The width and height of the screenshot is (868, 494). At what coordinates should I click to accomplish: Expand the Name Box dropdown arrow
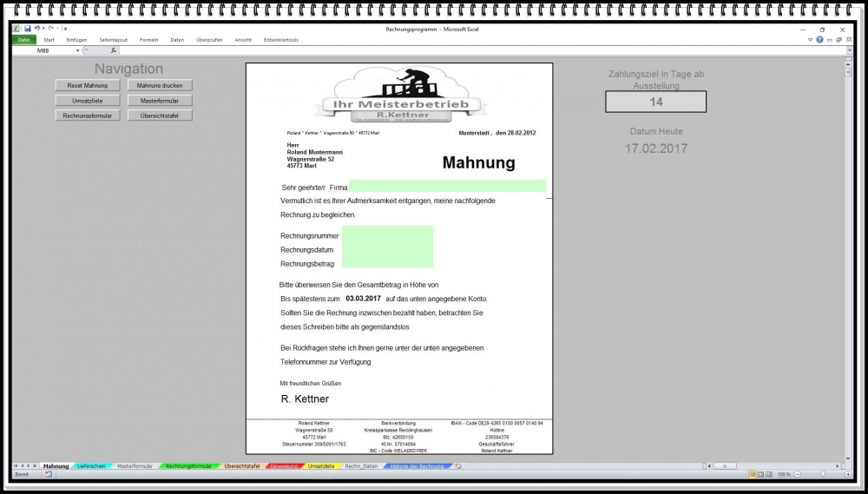(x=77, y=50)
